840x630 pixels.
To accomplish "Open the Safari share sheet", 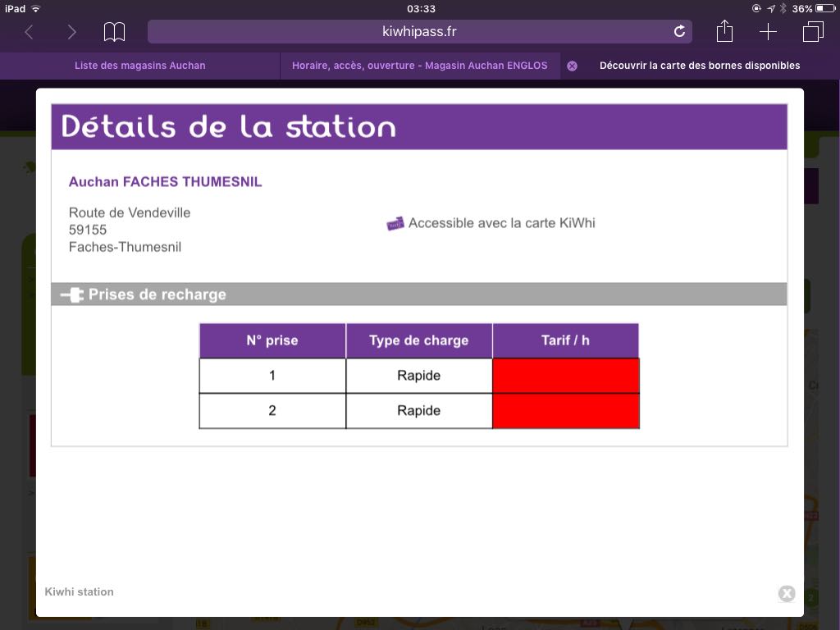I will pos(724,30).
